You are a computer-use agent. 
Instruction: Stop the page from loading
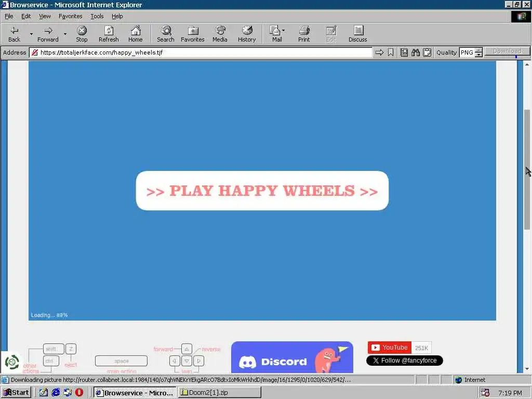(x=82, y=34)
